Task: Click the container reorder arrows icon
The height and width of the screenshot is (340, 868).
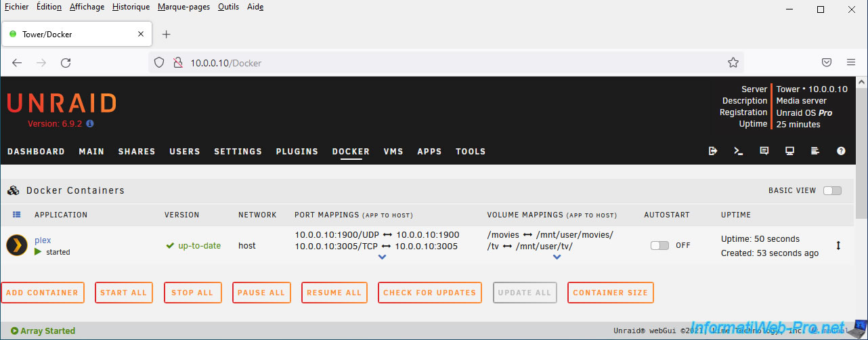Action: [838, 246]
